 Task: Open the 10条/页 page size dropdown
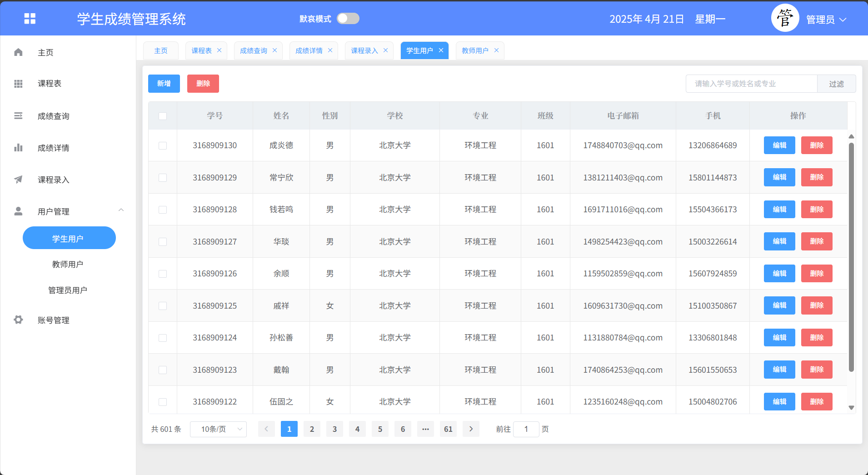(218, 429)
